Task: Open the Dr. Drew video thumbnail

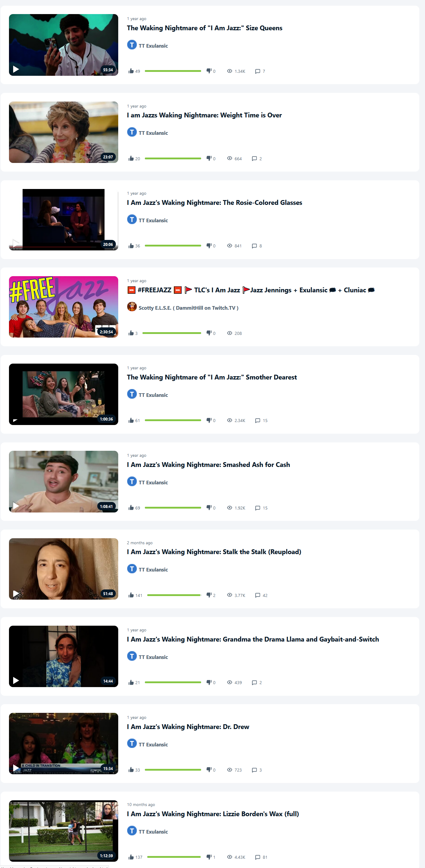Action: click(64, 744)
